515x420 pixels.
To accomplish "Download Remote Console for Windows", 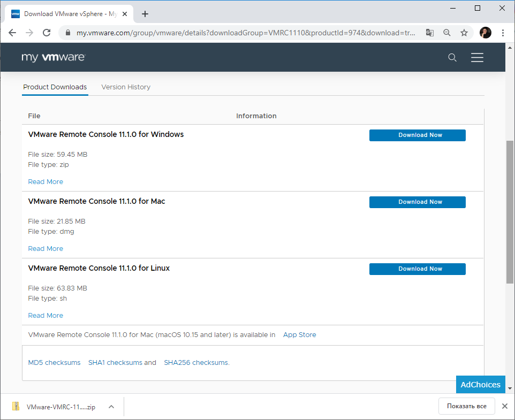I will [417, 135].
